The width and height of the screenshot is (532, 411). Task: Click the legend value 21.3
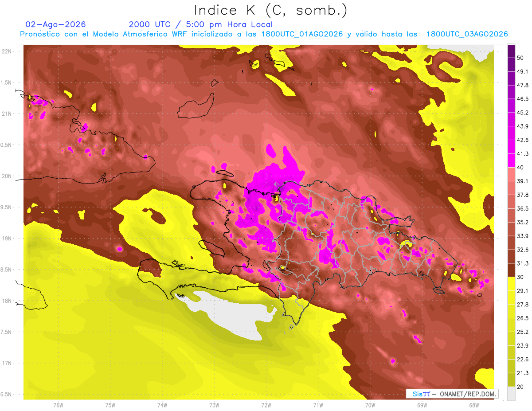[522, 373]
